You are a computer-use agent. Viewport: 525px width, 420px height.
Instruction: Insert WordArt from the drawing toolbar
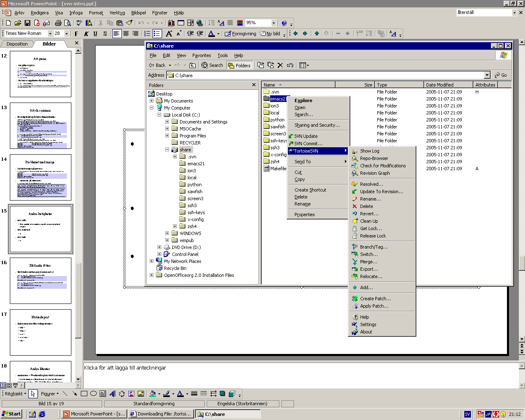(x=112, y=394)
